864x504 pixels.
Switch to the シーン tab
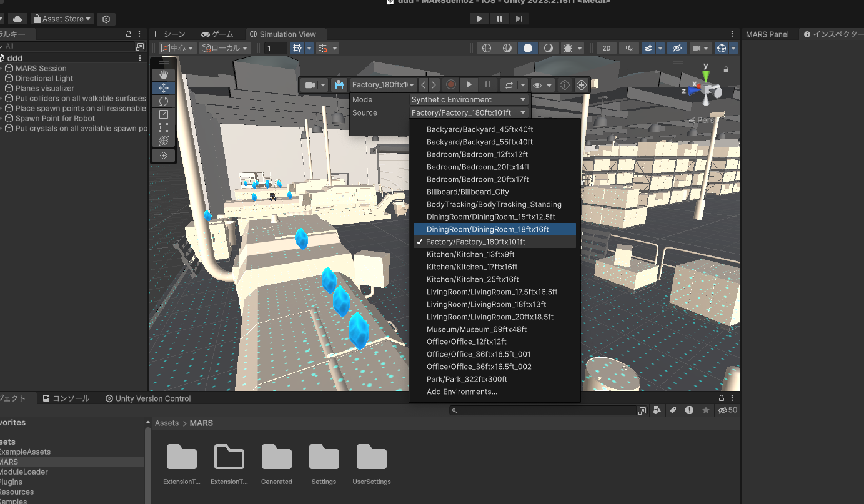pyautogui.click(x=170, y=34)
